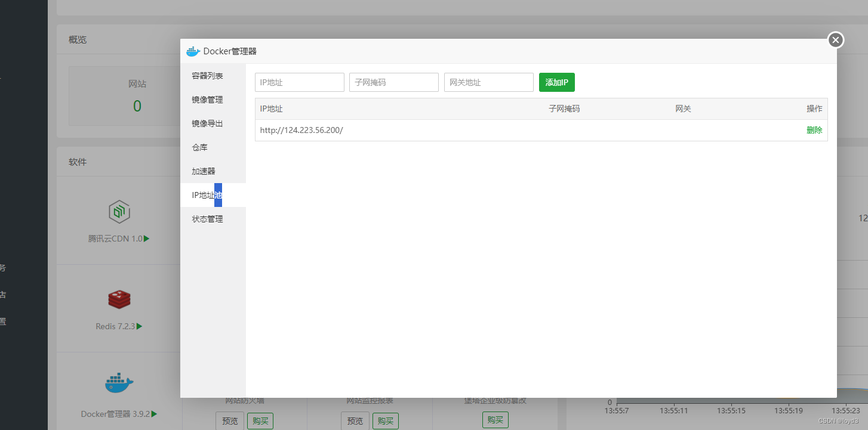Click the 网关 column header
This screenshot has height=430, width=868.
tap(683, 109)
